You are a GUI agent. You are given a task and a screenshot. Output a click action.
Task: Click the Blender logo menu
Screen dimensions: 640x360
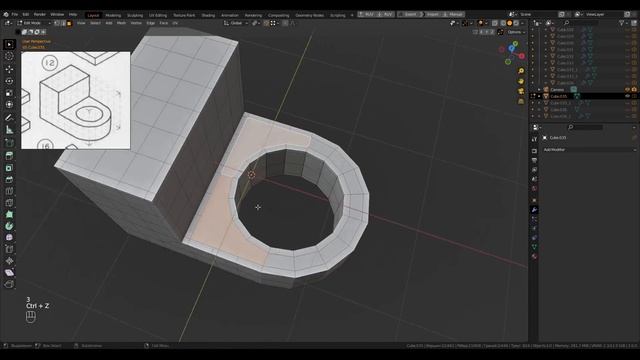[x=6, y=14]
